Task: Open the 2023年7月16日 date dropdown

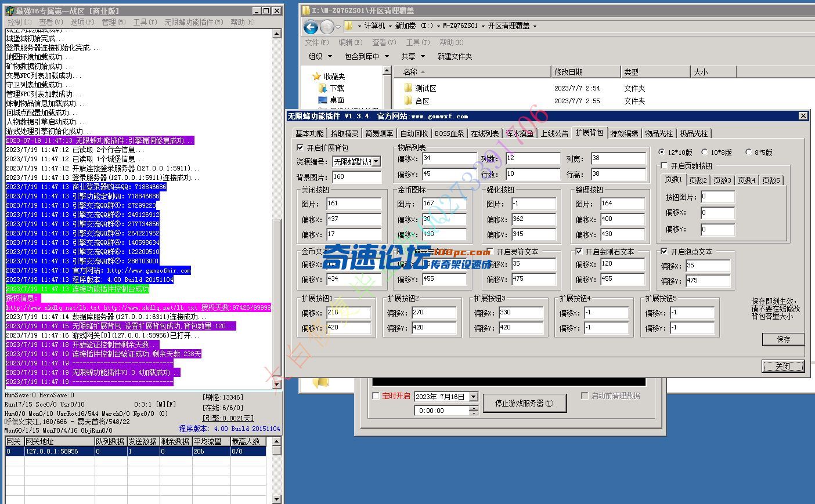Action: (473, 397)
